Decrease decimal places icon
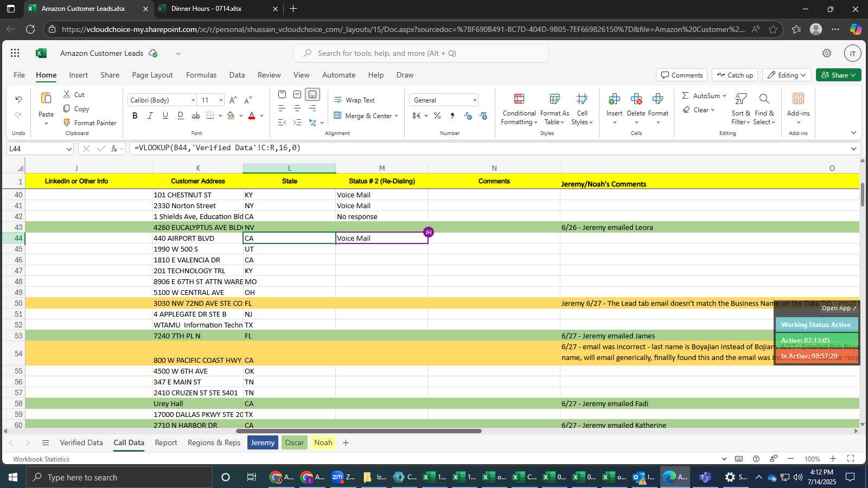This screenshot has height=488, width=868. tap(483, 115)
